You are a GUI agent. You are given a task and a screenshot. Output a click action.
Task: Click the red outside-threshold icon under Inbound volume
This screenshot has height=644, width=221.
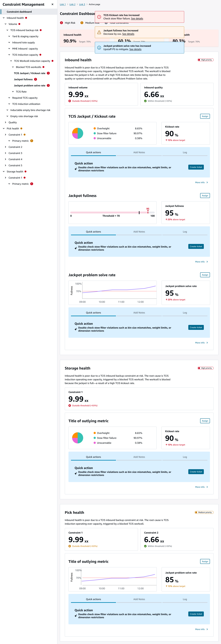[x=70, y=101]
